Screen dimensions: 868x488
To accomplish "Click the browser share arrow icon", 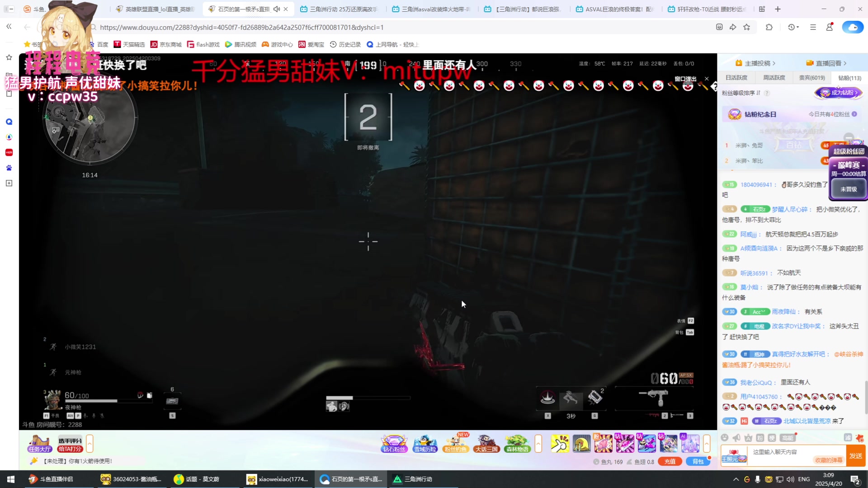I will (x=733, y=27).
